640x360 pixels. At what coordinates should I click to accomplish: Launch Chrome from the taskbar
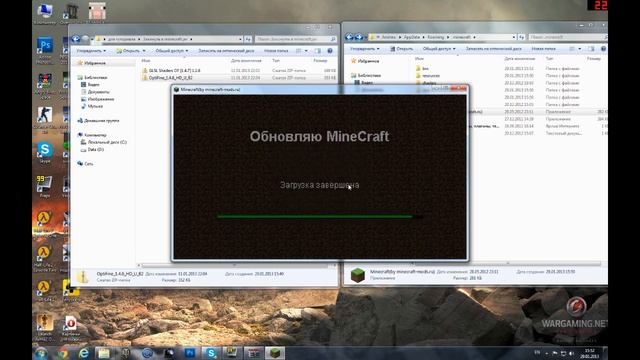coord(62,353)
